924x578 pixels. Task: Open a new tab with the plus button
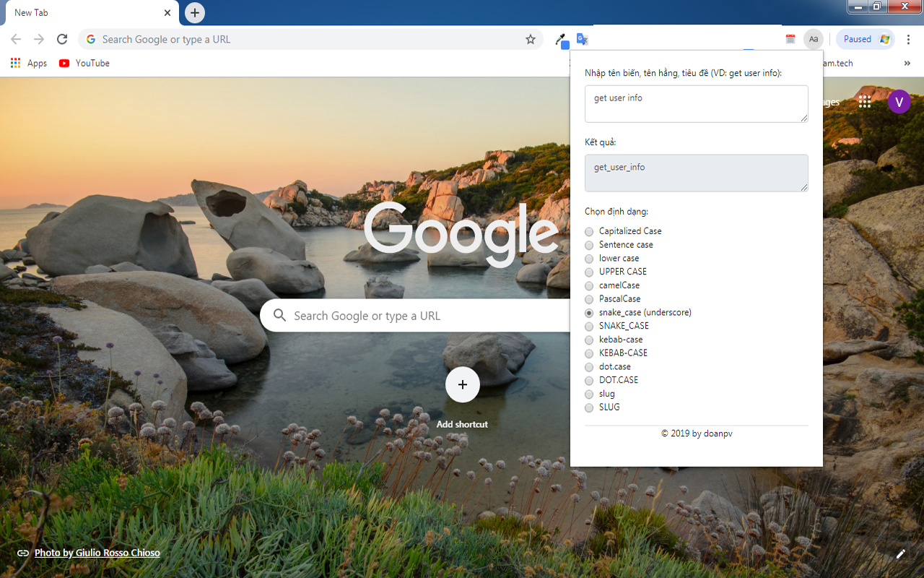click(195, 13)
